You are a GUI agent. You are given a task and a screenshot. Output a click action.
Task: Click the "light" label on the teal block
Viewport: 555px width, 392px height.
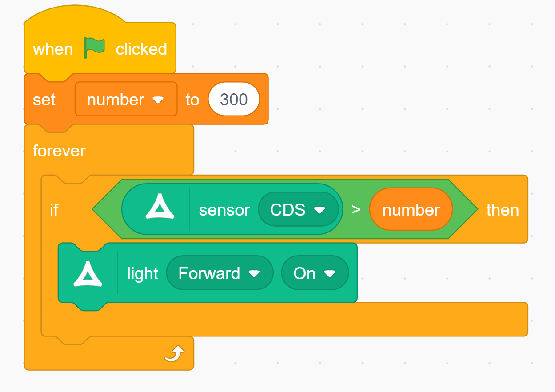click(x=143, y=273)
